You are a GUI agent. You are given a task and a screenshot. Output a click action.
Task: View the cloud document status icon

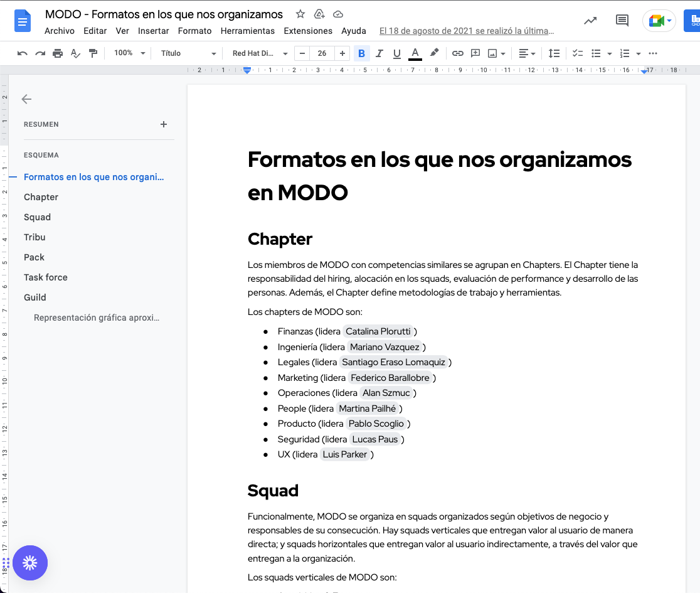[338, 14]
